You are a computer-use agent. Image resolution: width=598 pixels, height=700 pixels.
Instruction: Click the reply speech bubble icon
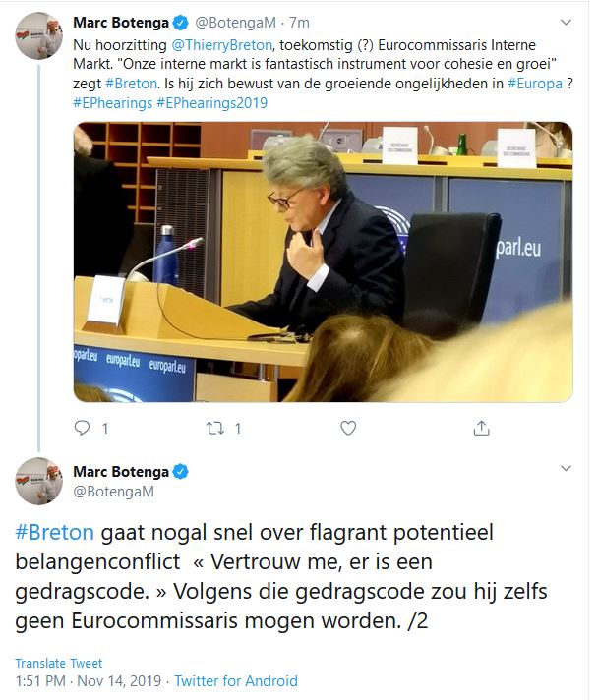[82, 428]
